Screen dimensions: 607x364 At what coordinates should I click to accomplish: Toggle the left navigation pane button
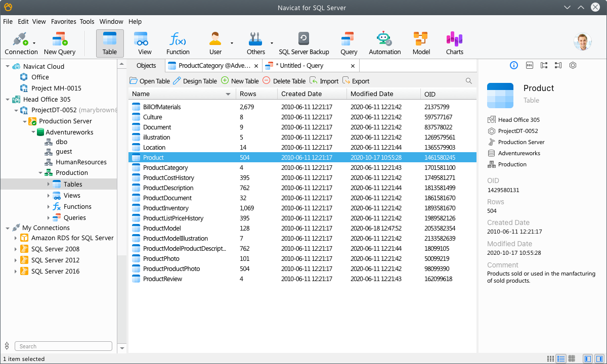(587, 359)
